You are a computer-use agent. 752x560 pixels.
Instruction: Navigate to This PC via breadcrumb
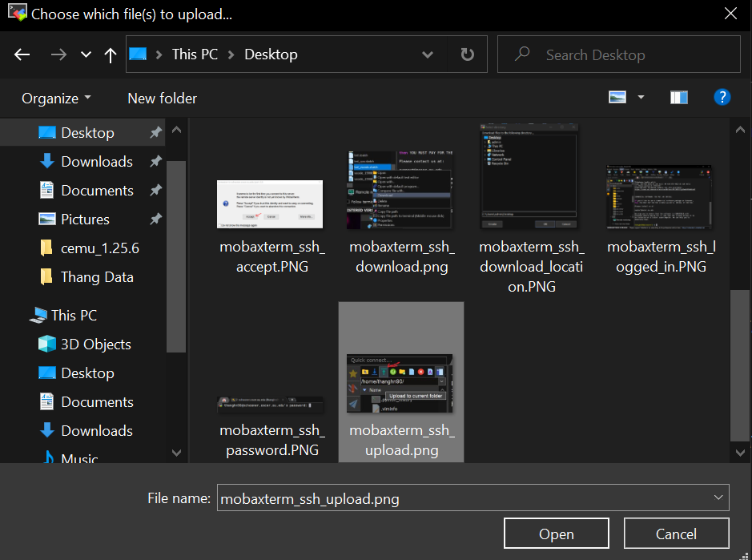195,54
